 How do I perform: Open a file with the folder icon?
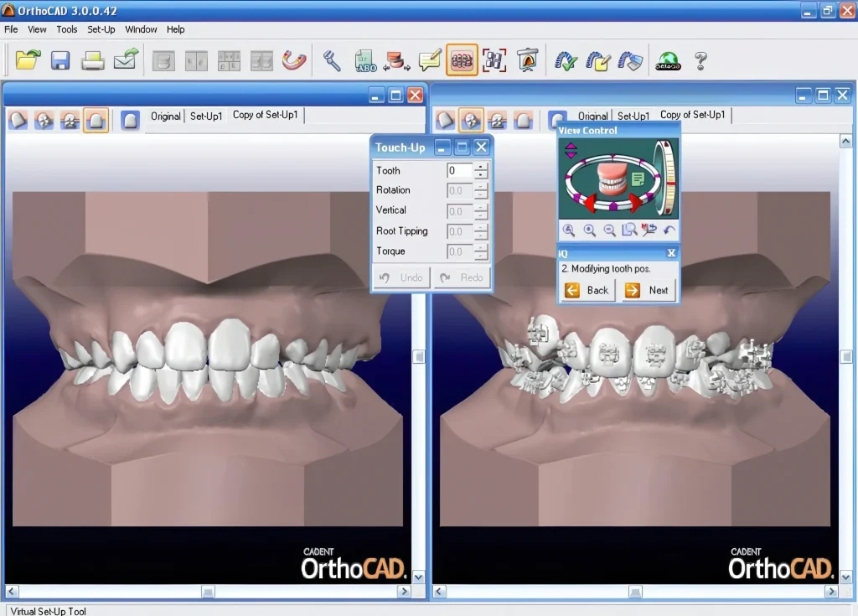tap(28, 60)
